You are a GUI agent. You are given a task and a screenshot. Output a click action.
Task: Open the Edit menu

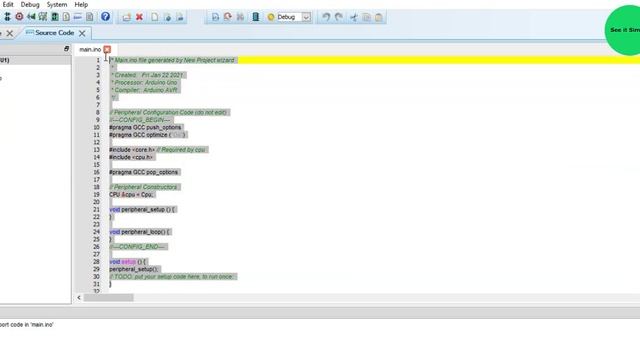click(8, 4)
